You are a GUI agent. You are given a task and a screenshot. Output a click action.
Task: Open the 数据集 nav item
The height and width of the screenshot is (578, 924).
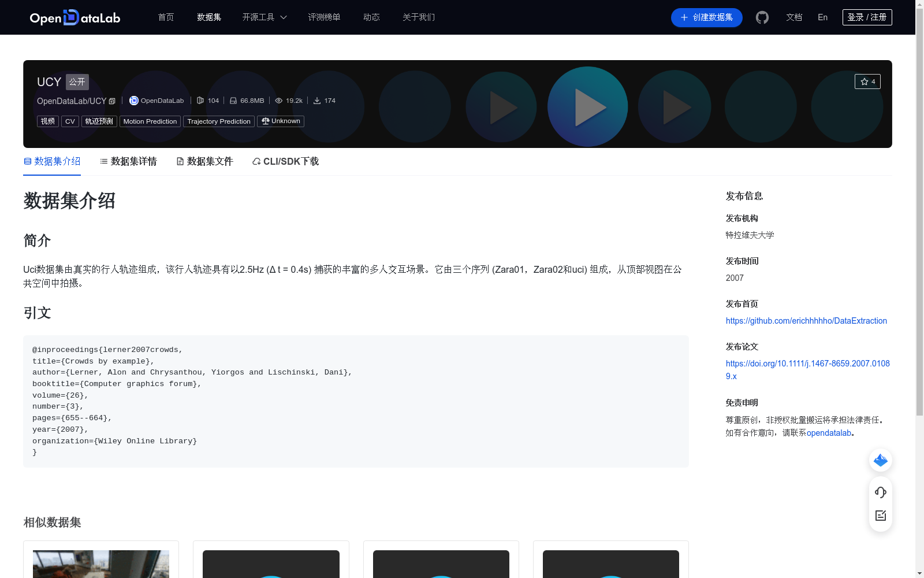coord(209,17)
